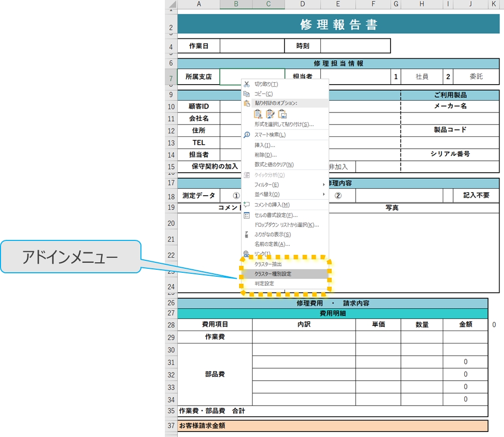Choose the first paste option icon
This screenshot has width=504, height=437.
pos(258,113)
